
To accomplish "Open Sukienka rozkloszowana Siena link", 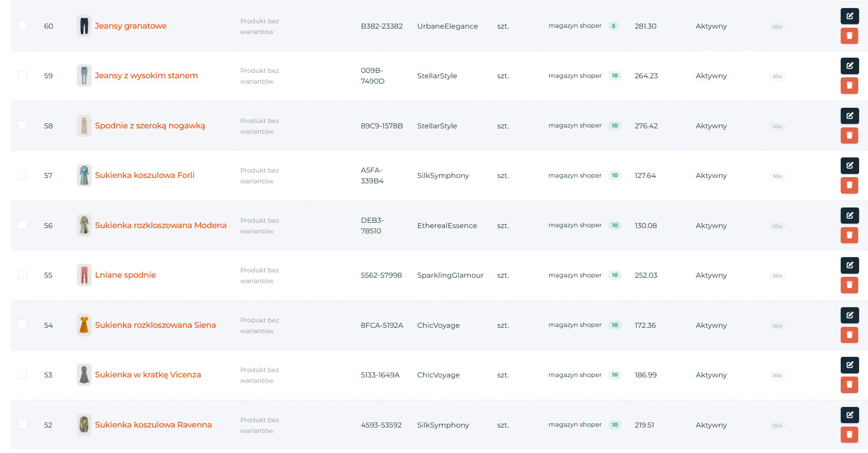I will pyautogui.click(x=155, y=325).
